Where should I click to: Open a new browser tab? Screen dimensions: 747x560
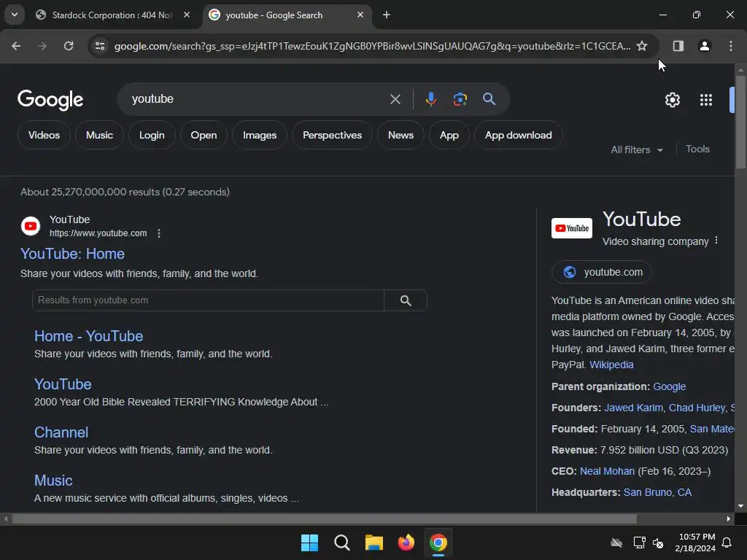point(387,15)
